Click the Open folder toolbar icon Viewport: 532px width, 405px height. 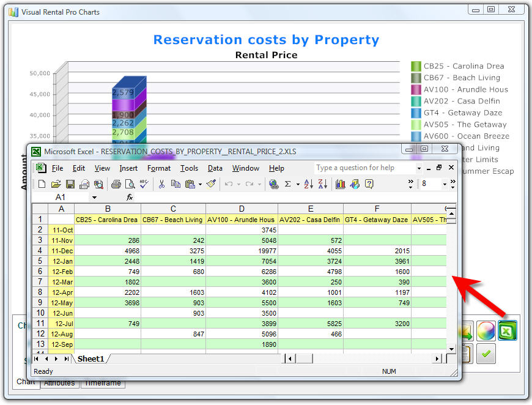(x=56, y=184)
